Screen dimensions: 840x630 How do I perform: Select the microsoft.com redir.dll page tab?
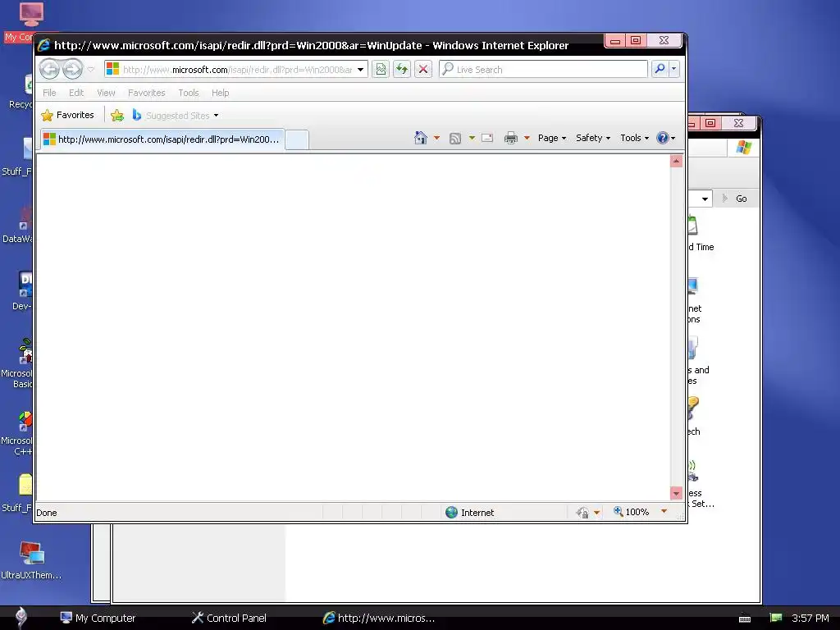163,139
